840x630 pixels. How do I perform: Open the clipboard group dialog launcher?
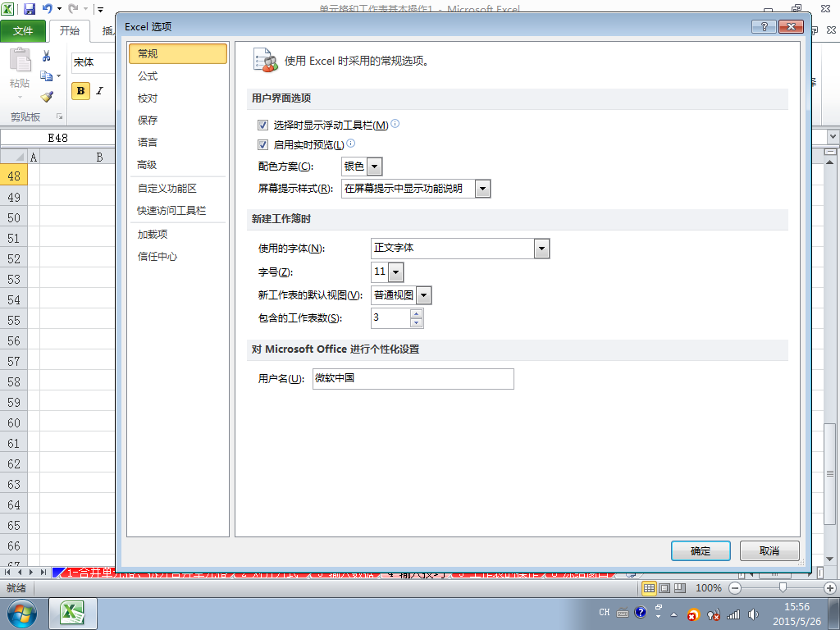pos(59,116)
